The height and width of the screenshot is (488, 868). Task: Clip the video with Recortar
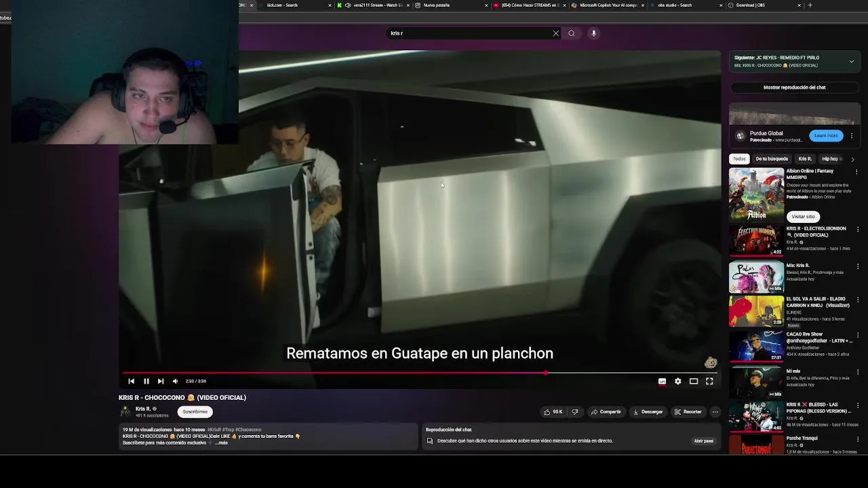688,411
